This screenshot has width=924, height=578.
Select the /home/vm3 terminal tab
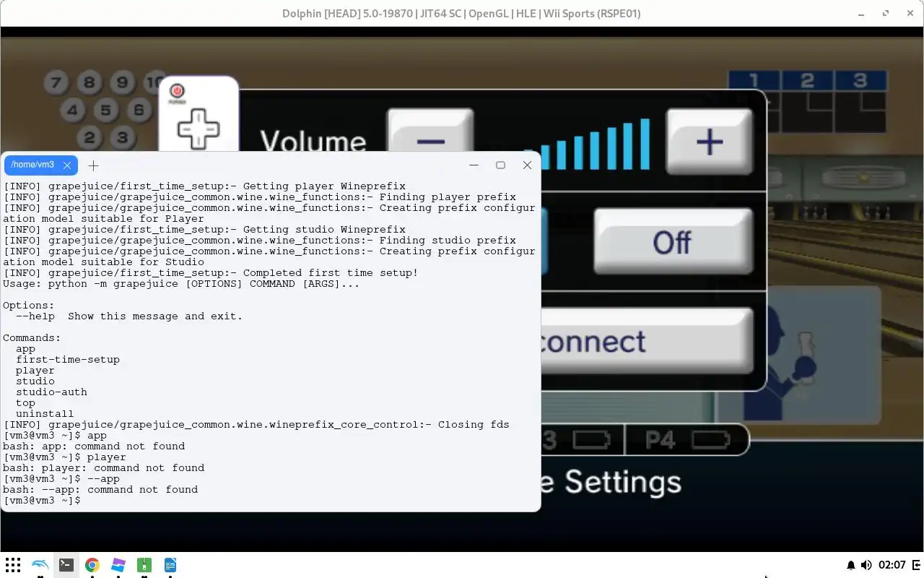pos(33,165)
